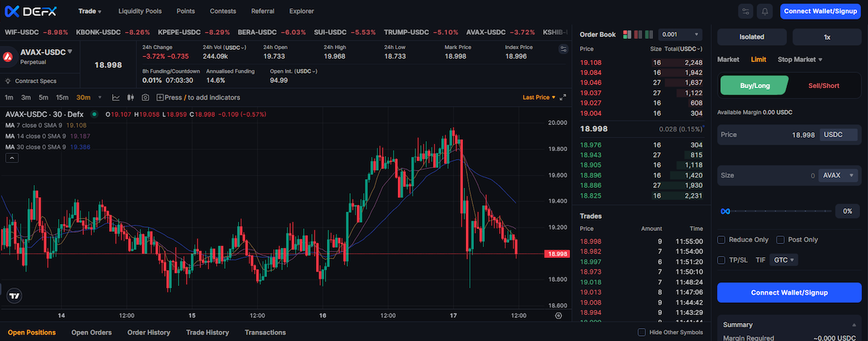This screenshot has width=868, height=341.
Task: Click the TradingView logo on chart
Action: pyautogui.click(x=14, y=295)
